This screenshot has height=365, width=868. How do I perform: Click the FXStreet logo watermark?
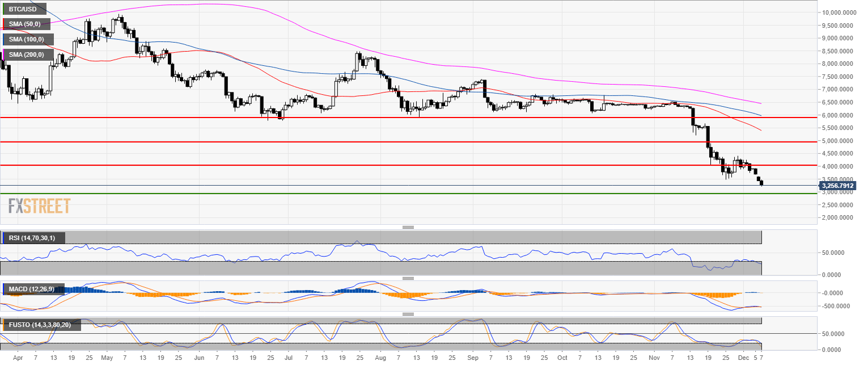40,205
